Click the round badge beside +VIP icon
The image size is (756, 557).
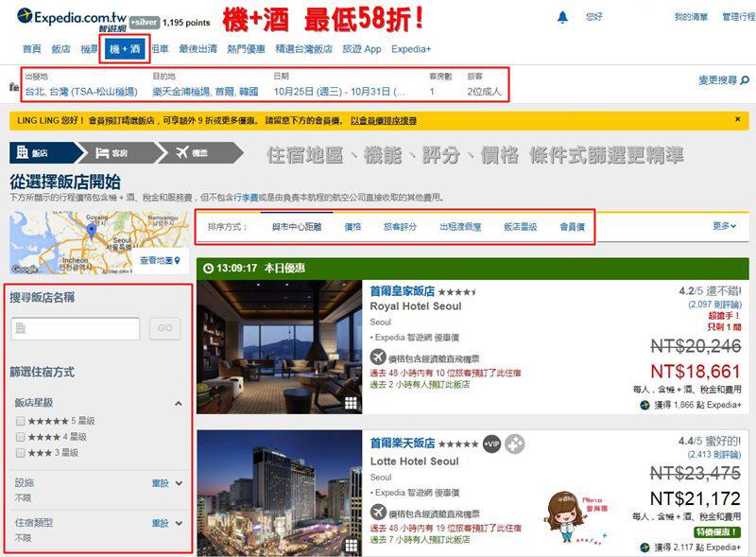click(x=515, y=444)
